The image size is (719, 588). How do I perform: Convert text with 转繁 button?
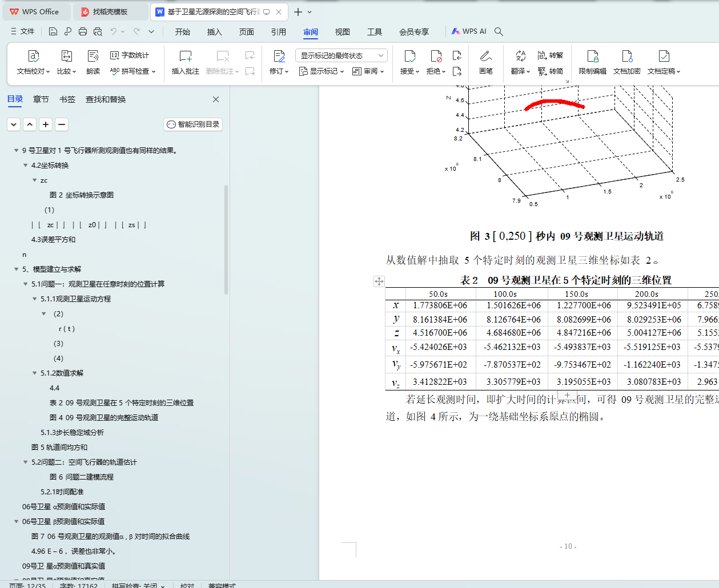[551, 55]
